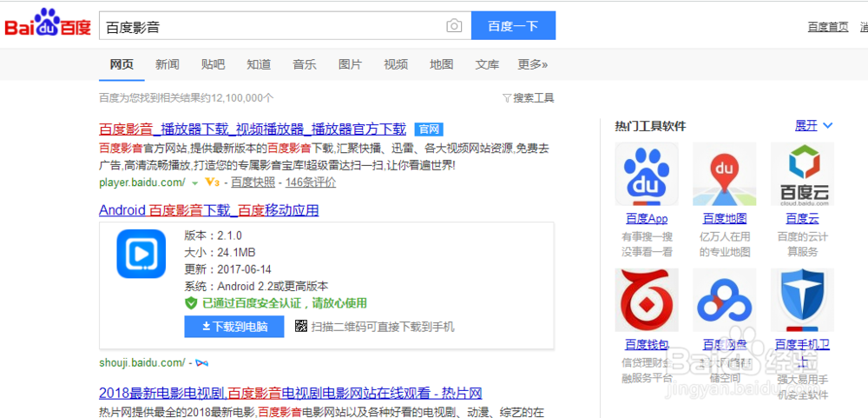Click 版本：2.1.0 text
Screen dimensions: 868x418
[x=214, y=236]
